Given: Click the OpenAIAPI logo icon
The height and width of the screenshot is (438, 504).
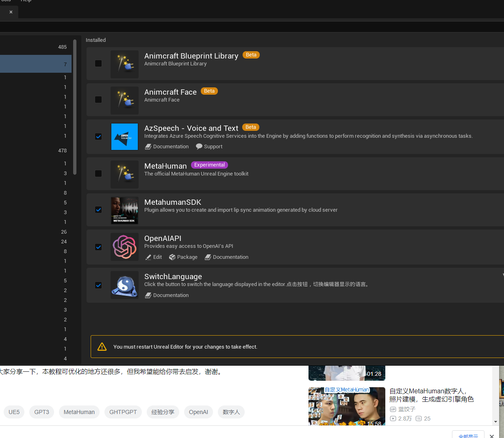Looking at the screenshot, I should [x=124, y=247].
